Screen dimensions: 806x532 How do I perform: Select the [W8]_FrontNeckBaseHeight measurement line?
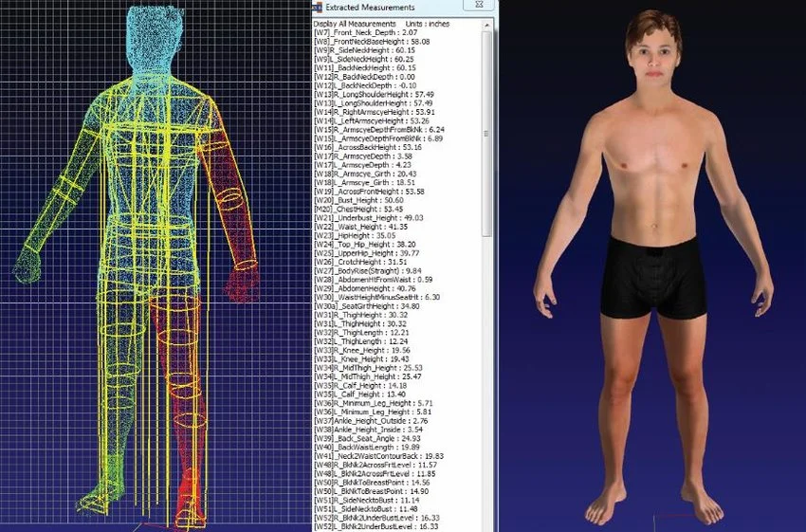(372, 43)
